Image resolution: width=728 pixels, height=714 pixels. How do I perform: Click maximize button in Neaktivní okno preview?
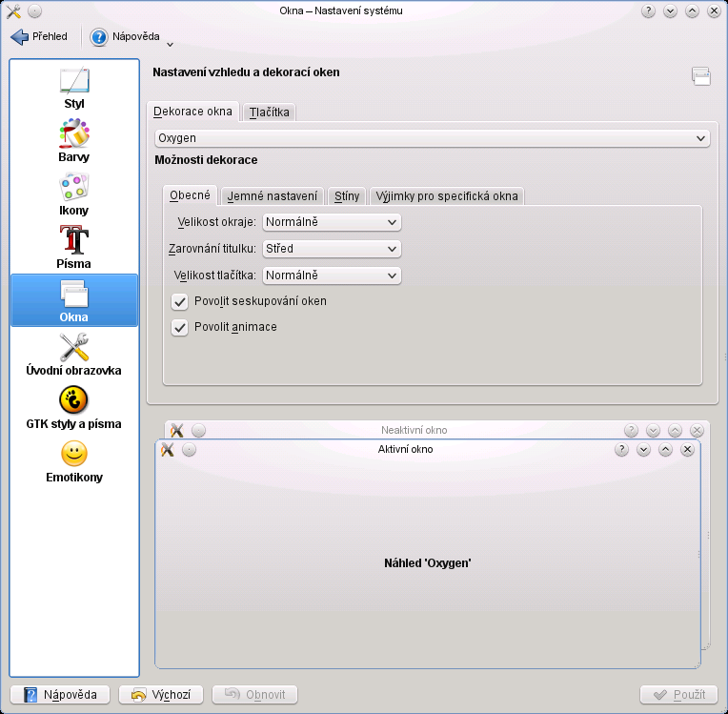coord(675,431)
